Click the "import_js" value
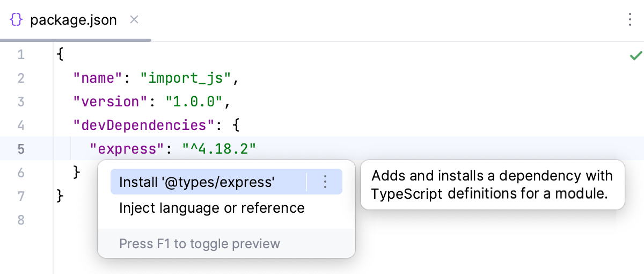 (x=186, y=78)
